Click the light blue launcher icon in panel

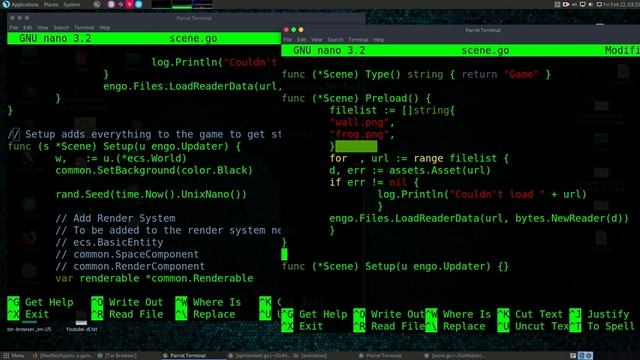(x=139, y=4)
